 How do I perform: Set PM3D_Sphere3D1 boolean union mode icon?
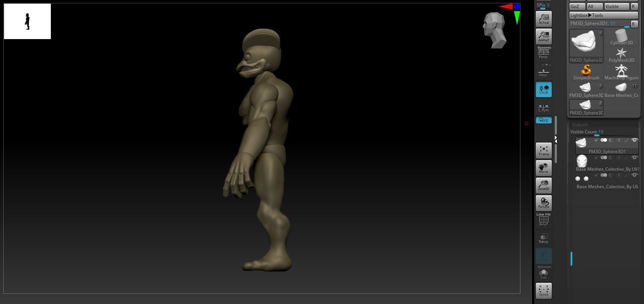click(x=604, y=140)
